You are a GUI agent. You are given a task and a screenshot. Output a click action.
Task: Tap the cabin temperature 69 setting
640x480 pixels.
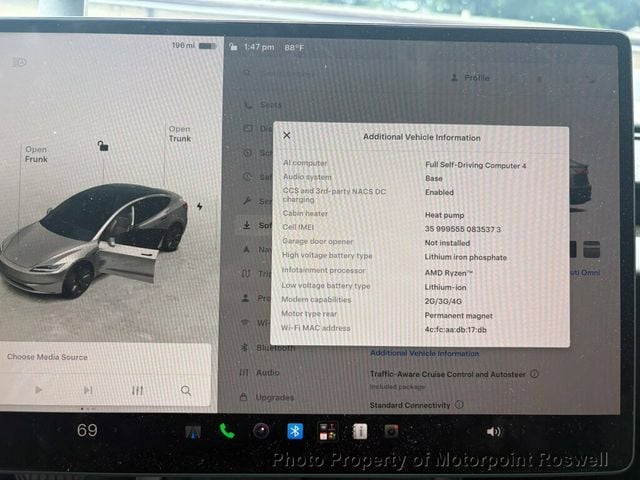coord(87,430)
